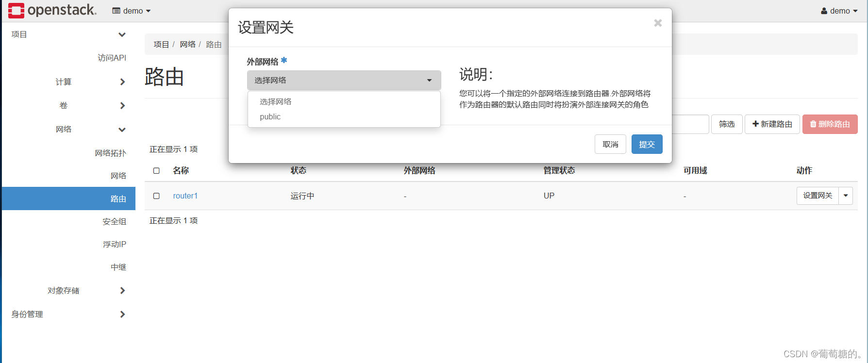Toggle the select-all checkbox in table header

pos(156,170)
